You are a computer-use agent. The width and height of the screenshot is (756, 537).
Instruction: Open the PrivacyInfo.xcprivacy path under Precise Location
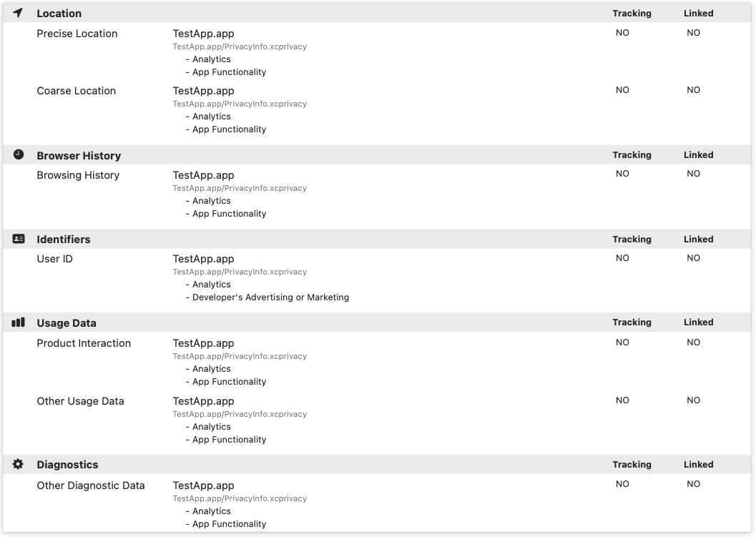240,46
